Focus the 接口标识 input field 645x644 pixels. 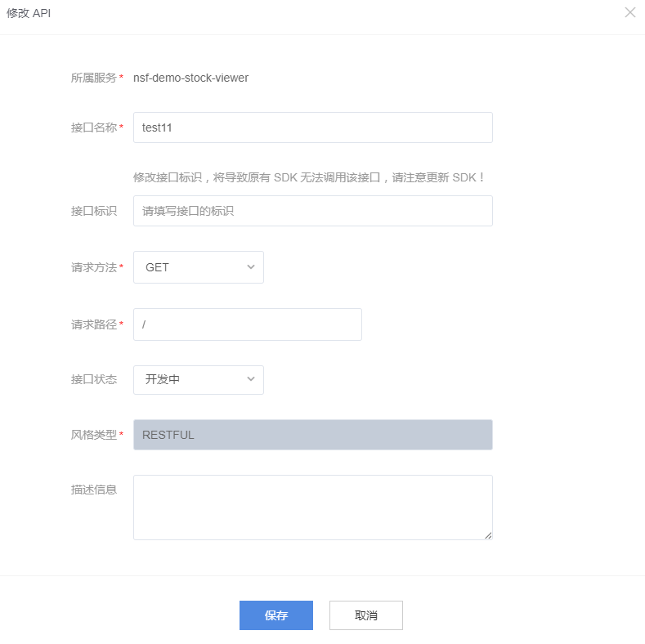[x=312, y=211]
